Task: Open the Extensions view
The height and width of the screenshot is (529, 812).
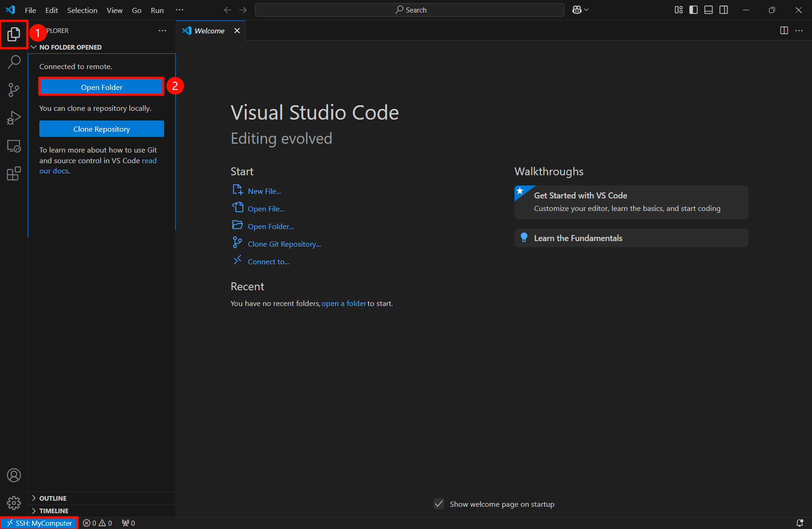Action: click(x=14, y=174)
